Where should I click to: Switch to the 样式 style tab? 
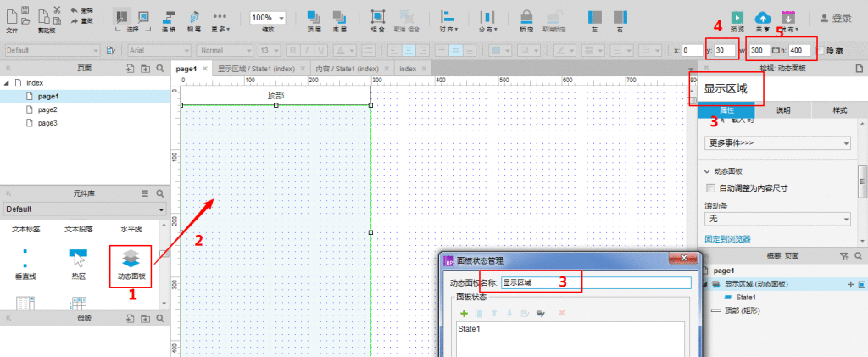(x=839, y=110)
